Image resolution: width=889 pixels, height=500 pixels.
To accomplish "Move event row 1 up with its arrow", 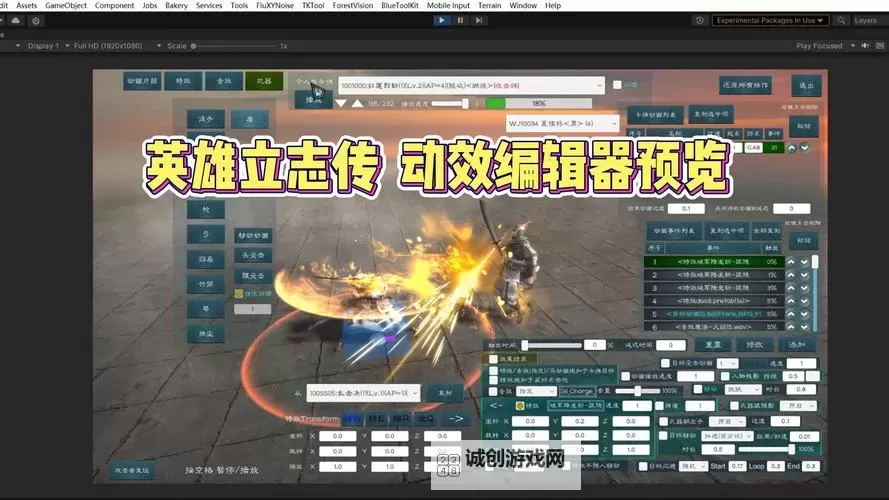I will pyautogui.click(x=791, y=262).
